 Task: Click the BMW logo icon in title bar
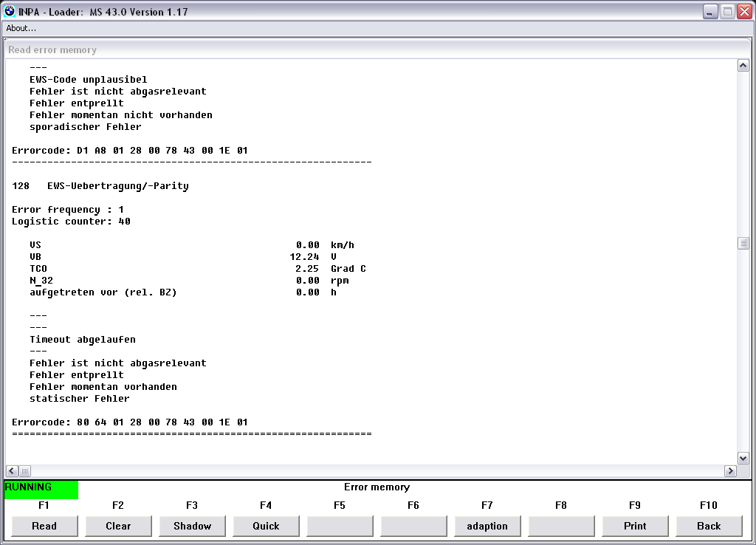tap(10, 12)
